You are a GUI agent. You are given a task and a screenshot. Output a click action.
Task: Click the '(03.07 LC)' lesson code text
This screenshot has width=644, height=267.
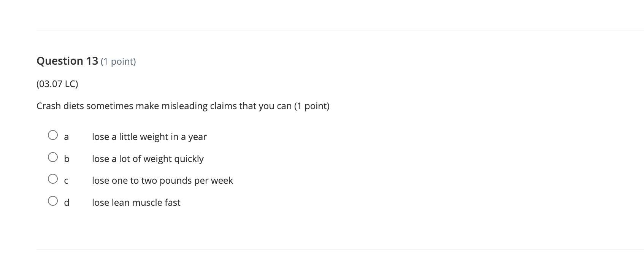tap(57, 84)
